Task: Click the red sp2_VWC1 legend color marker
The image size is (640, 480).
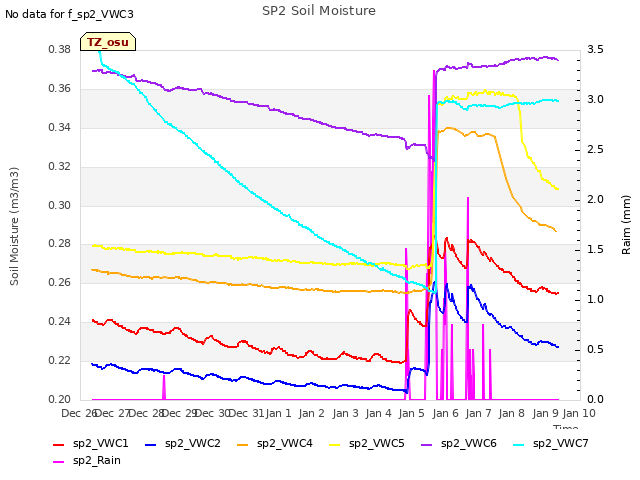Action: point(59,445)
